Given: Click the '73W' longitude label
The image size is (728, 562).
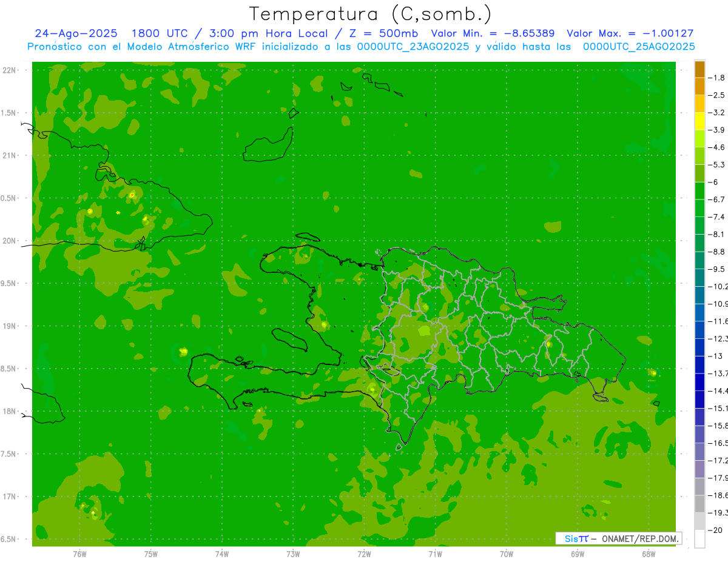Looking at the screenshot, I should (x=293, y=554).
